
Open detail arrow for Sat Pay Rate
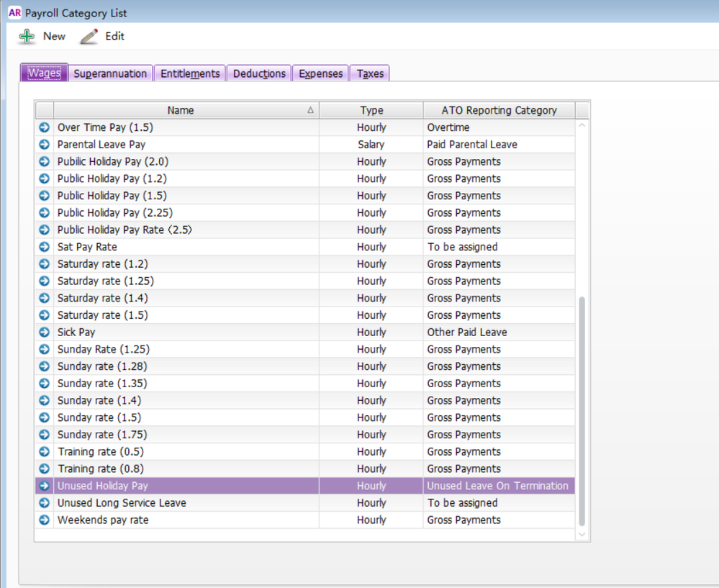[x=44, y=247]
